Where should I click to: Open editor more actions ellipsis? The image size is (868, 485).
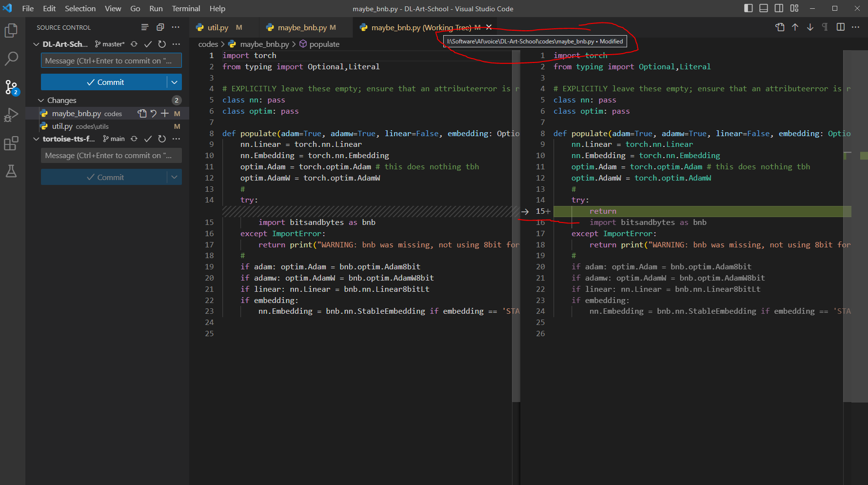855,27
